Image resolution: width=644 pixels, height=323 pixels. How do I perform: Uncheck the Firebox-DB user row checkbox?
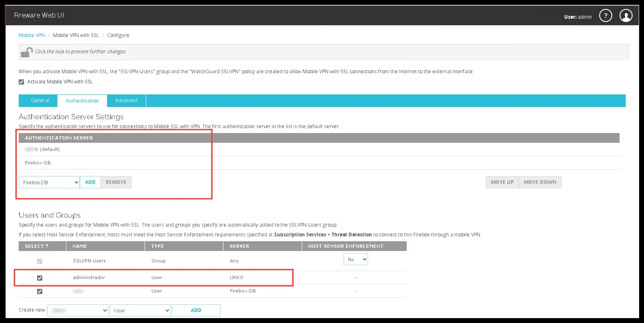(39, 291)
